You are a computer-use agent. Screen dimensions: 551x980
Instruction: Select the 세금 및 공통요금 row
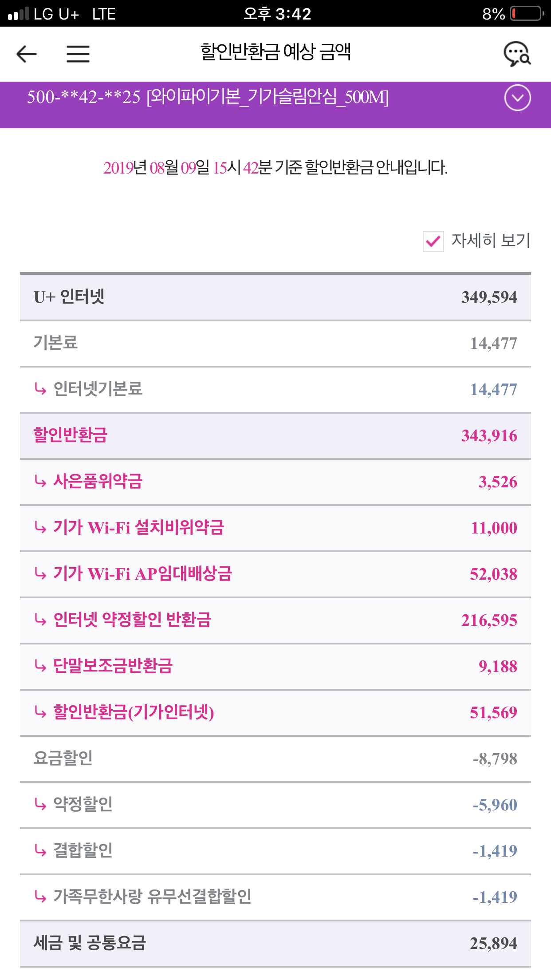click(x=275, y=943)
